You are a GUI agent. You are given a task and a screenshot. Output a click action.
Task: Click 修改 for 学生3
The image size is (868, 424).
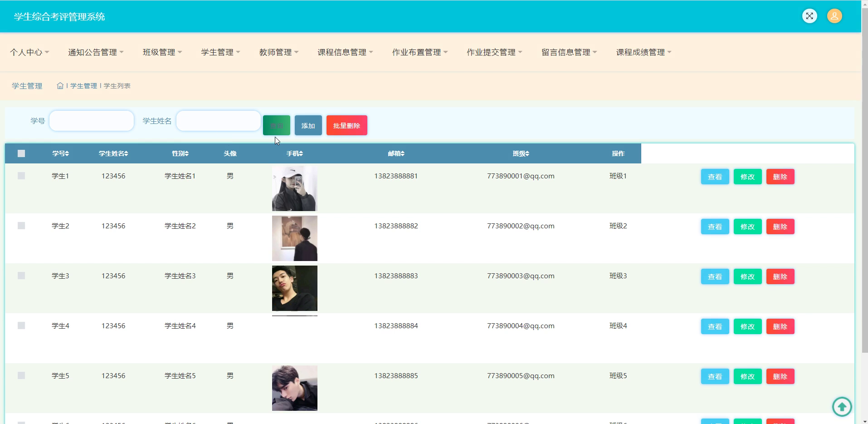pos(748,276)
